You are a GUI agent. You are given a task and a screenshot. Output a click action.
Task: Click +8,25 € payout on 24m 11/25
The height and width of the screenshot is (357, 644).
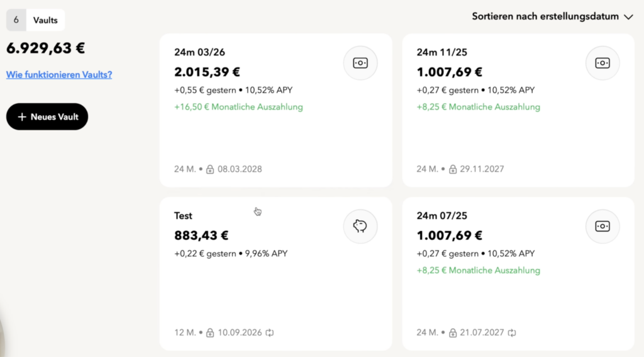point(479,107)
